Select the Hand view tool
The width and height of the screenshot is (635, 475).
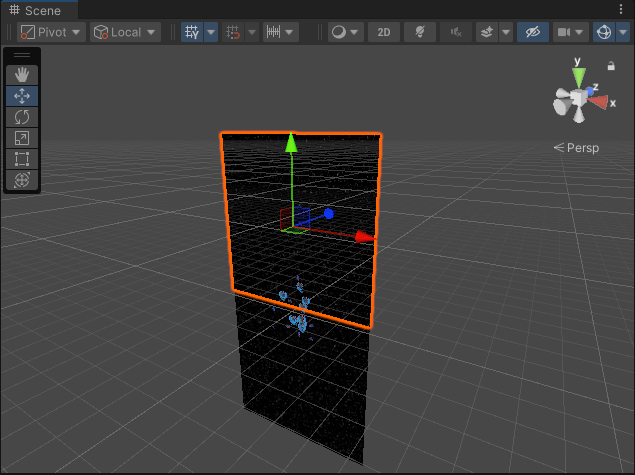[22, 75]
